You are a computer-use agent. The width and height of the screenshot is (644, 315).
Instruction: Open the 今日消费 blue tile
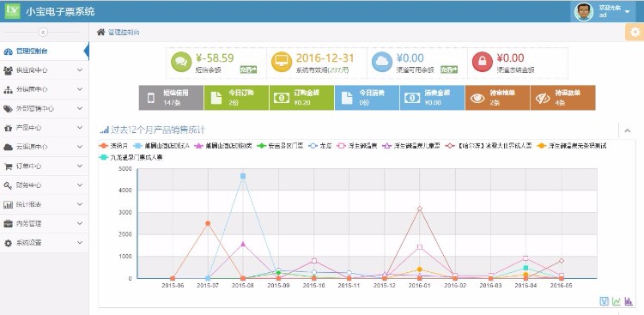367,98
